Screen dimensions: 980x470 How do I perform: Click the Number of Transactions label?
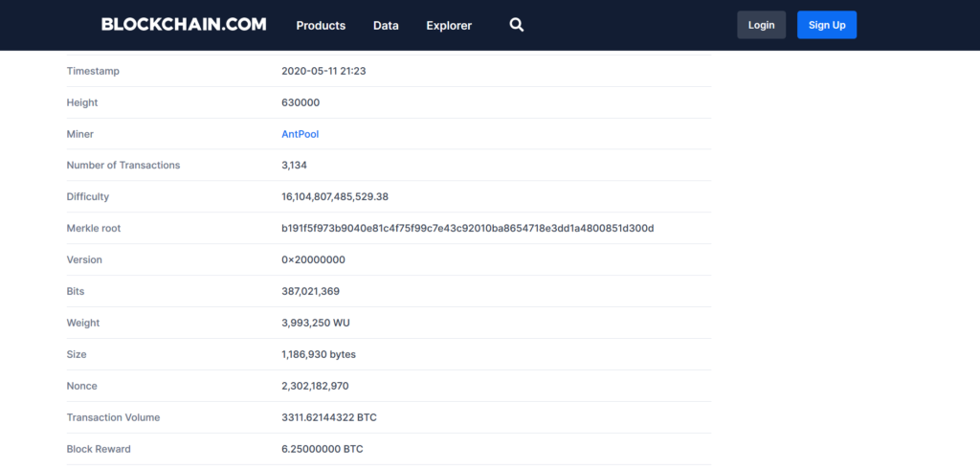tap(123, 166)
